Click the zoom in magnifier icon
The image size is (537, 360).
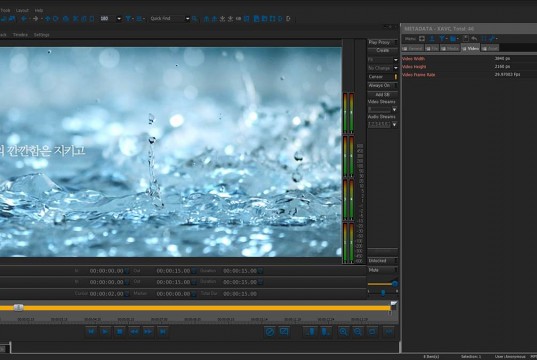click(x=343, y=332)
